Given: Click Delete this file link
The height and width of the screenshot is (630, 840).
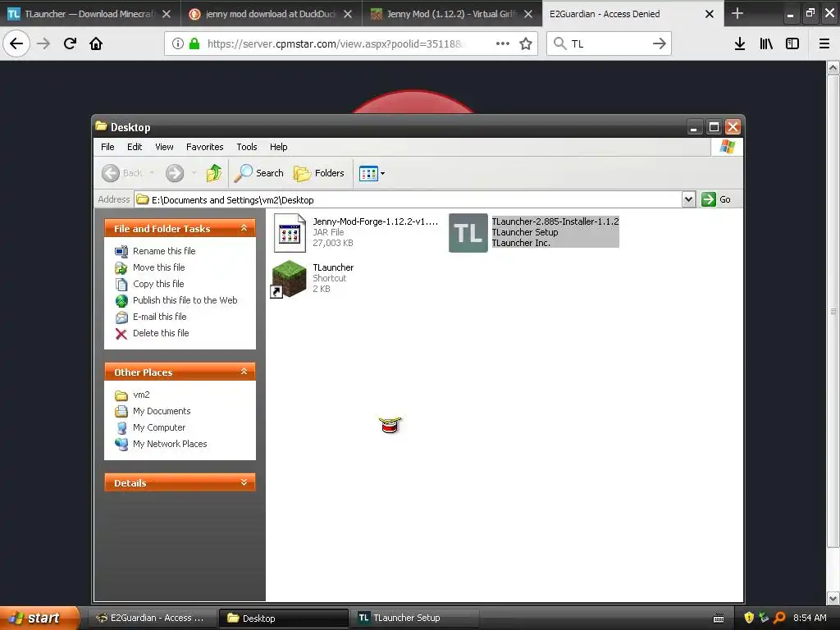Looking at the screenshot, I should [161, 333].
